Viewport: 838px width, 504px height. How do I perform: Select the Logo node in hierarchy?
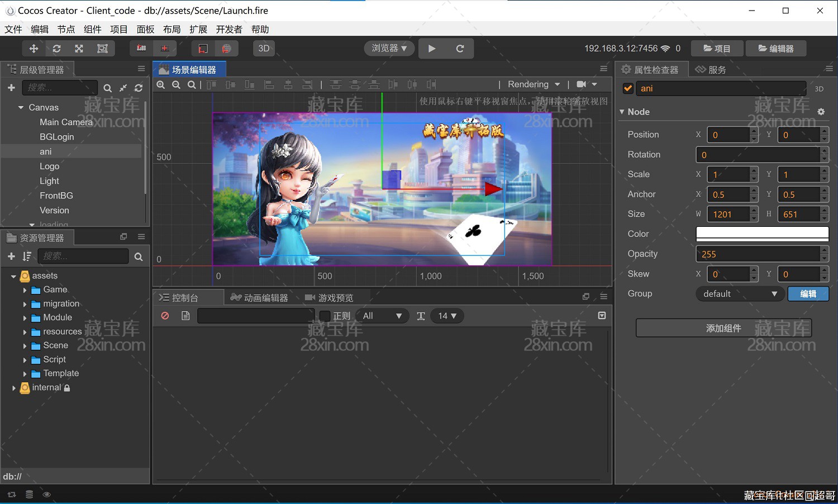pyautogui.click(x=49, y=167)
